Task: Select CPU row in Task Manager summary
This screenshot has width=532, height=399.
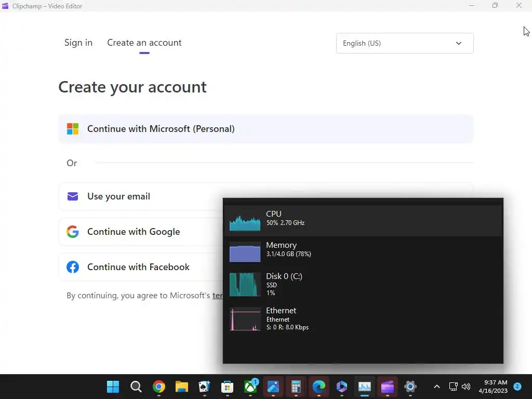Action: (363, 220)
